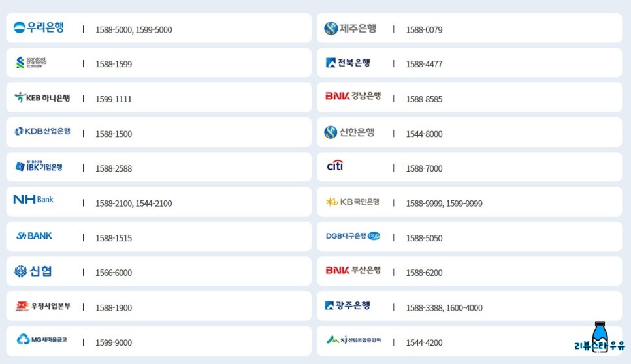Click the phone number 1588-1515
The image size is (631, 364).
pos(114,238)
